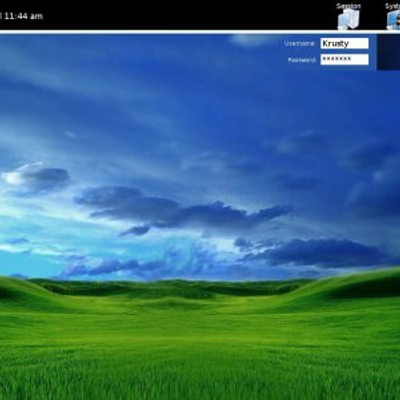Select the Password input field
Viewport: 400px width, 400px height.
(x=345, y=59)
